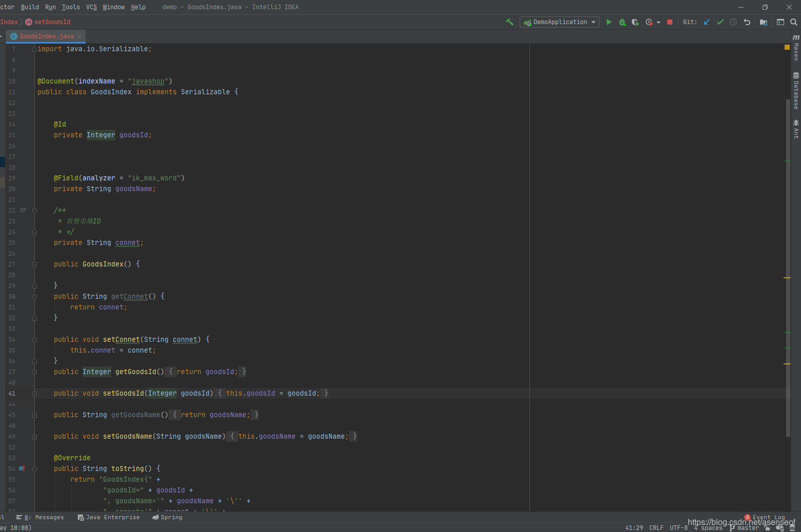The width and height of the screenshot is (801, 532).
Task: Click the override gutter icon on line 54
Action: [x=22, y=468]
